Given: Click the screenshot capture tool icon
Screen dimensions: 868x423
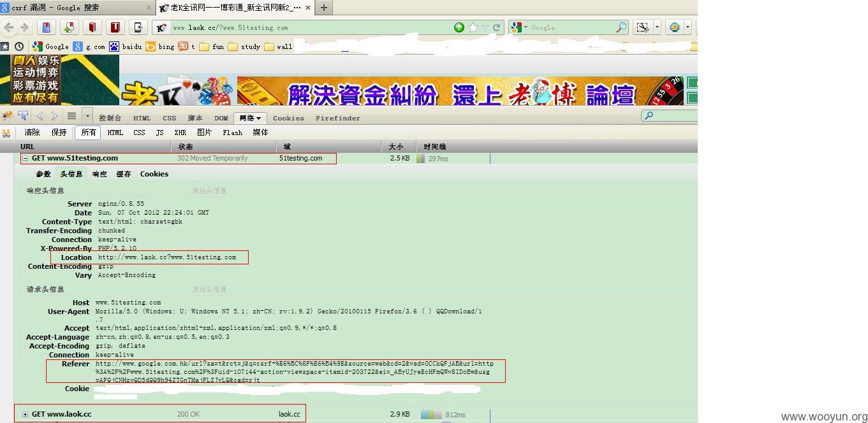Looking at the screenshot, I should pyautogui.click(x=643, y=27).
